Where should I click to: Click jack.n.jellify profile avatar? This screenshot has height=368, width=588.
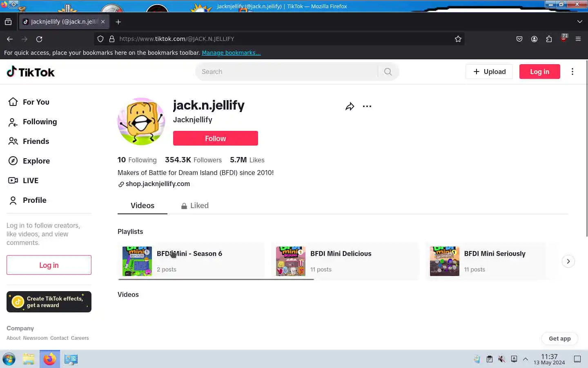141,121
